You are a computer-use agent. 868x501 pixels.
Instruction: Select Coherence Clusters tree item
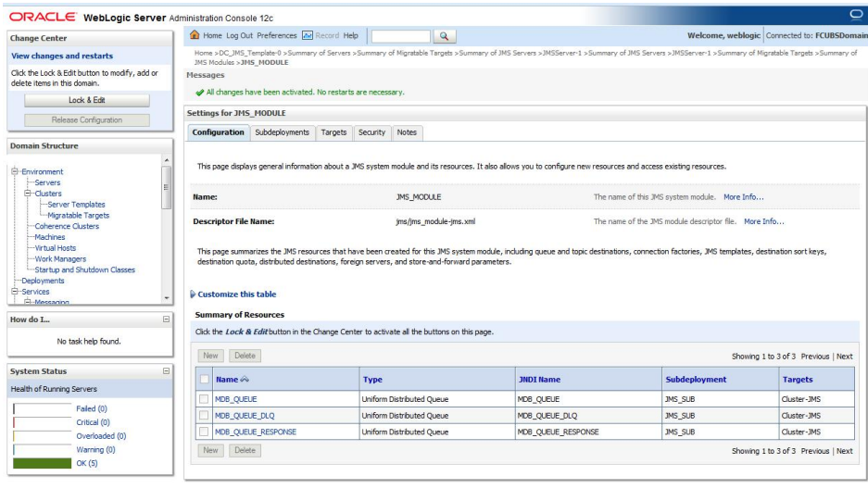click(67, 226)
